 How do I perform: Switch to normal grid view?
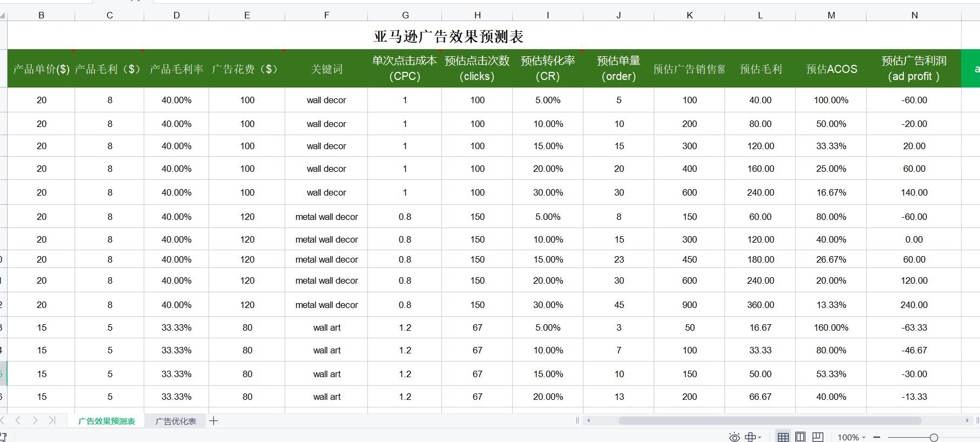click(783, 437)
